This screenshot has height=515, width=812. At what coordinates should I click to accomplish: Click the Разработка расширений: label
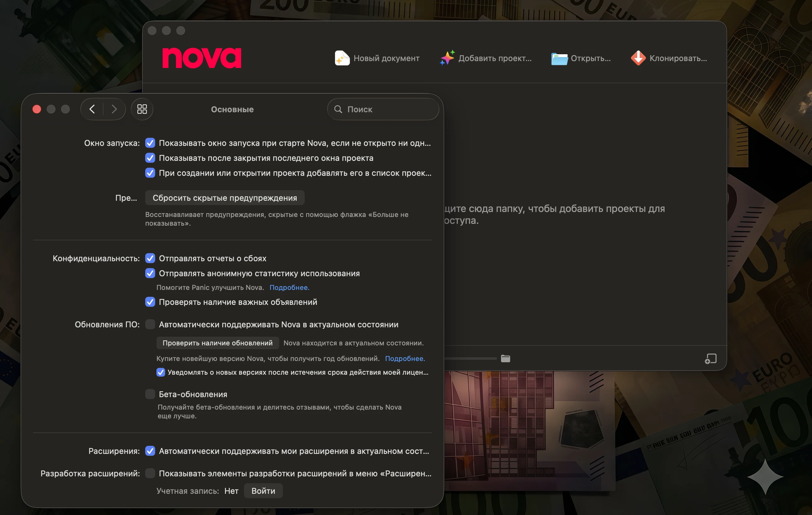90,474
